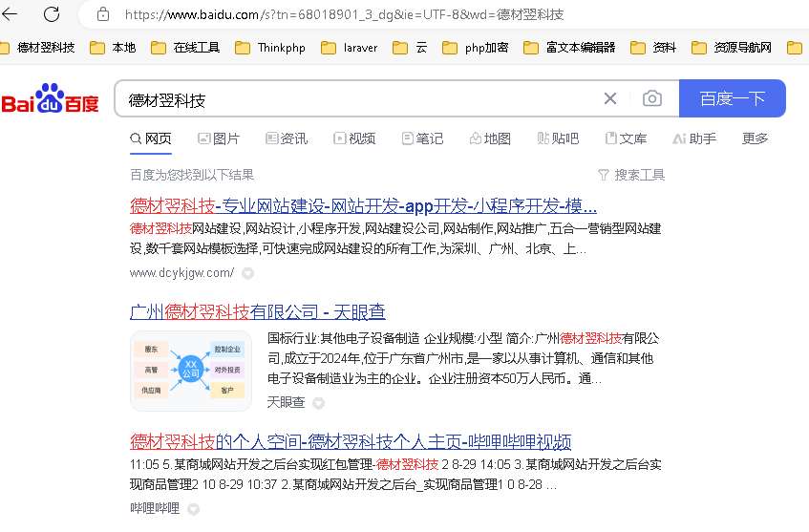This screenshot has width=809, height=532.
Task: Expand the icon next to www.dcykjgw.com/
Action: pos(248,273)
